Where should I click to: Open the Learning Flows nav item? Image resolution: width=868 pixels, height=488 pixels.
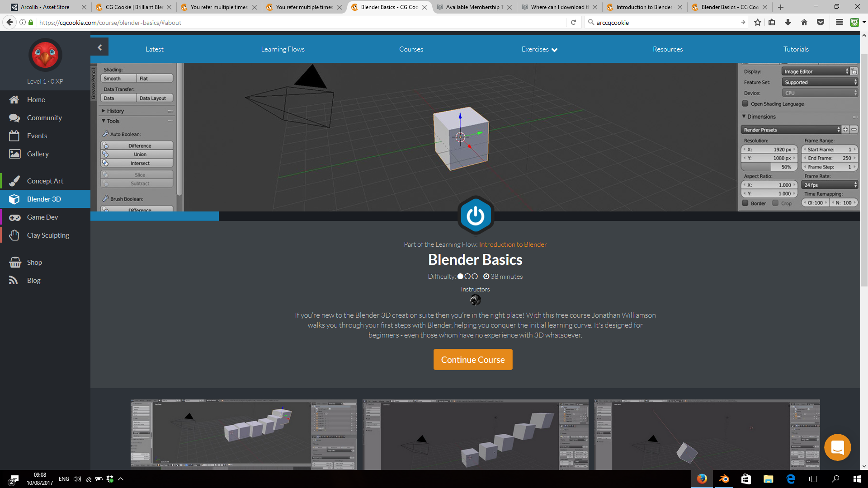283,49
